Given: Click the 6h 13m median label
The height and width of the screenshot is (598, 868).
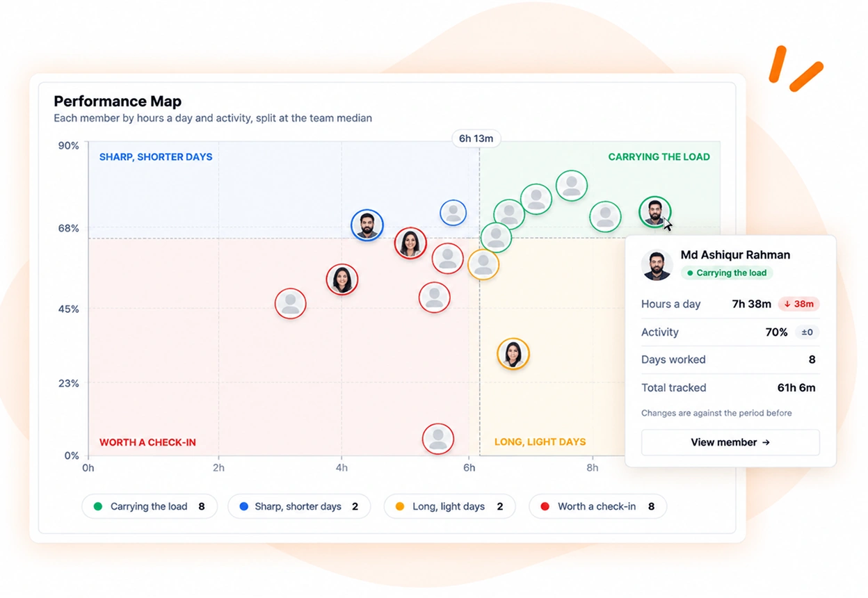Looking at the screenshot, I should [476, 138].
